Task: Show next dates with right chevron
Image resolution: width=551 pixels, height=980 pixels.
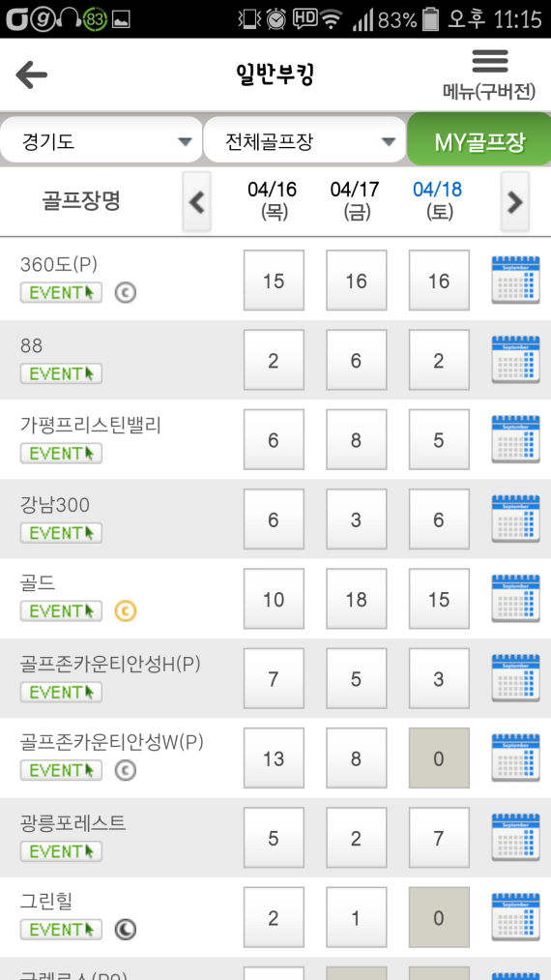Action: 515,202
